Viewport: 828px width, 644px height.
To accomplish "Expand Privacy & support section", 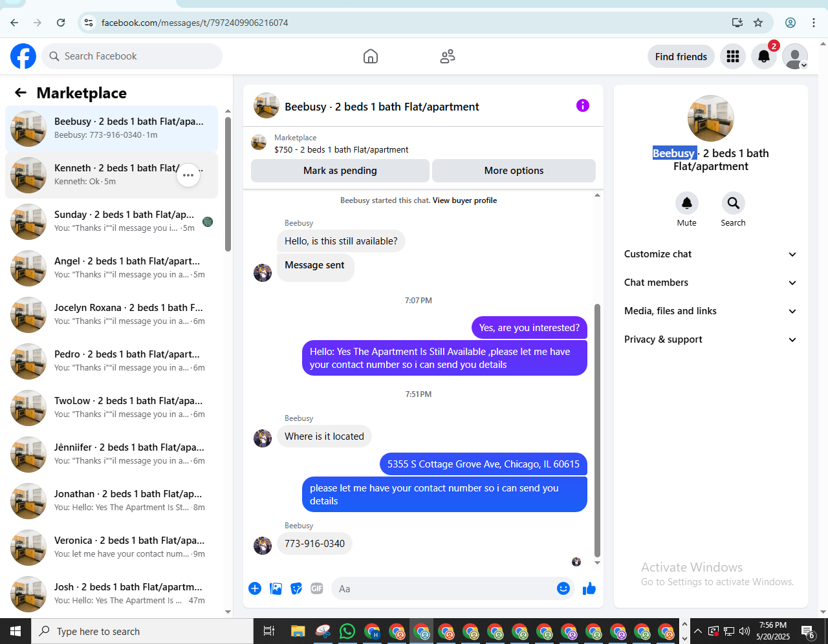I will coord(710,339).
